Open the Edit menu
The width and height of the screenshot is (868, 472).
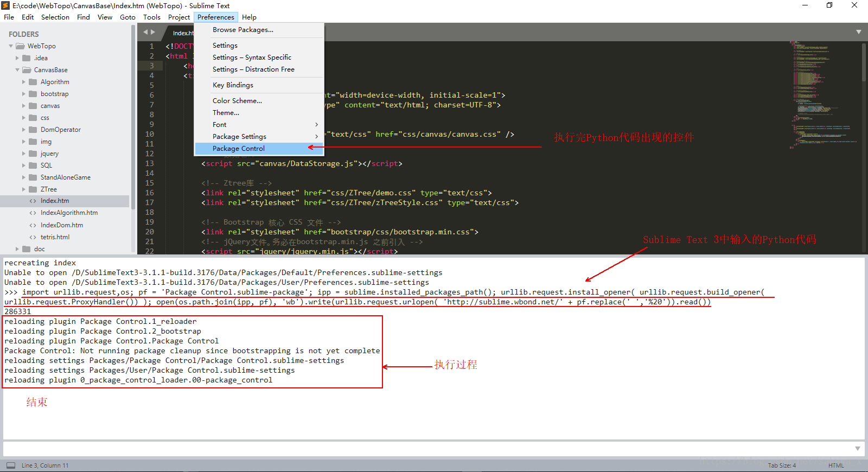(x=28, y=17)
